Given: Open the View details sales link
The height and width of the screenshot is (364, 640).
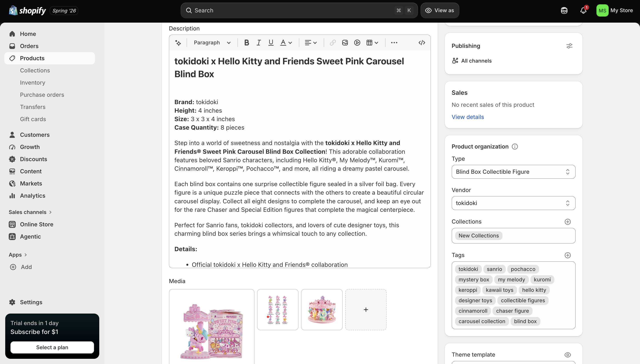Looking at the screenshot, I should tap(468, 117).
